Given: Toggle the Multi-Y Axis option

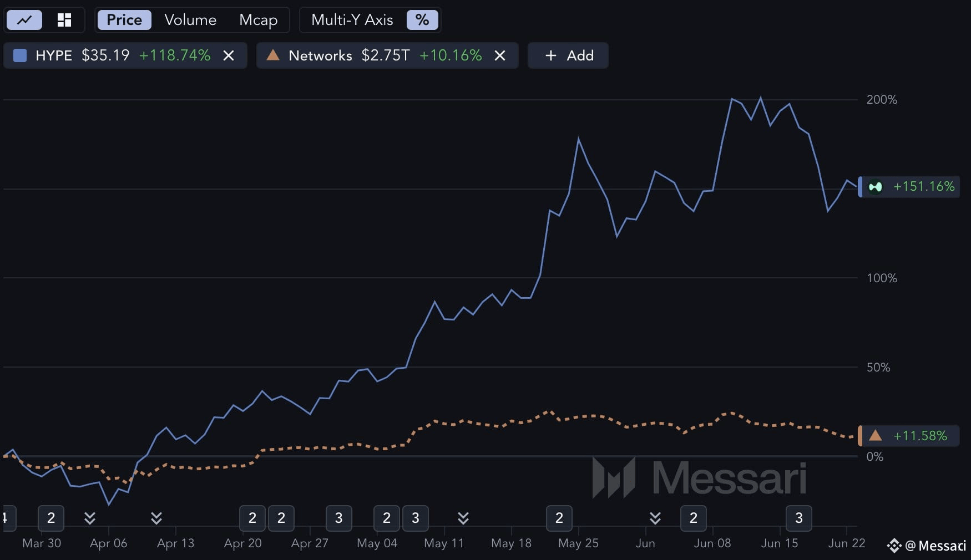Looking at the screenshot, I should [352, 20].
